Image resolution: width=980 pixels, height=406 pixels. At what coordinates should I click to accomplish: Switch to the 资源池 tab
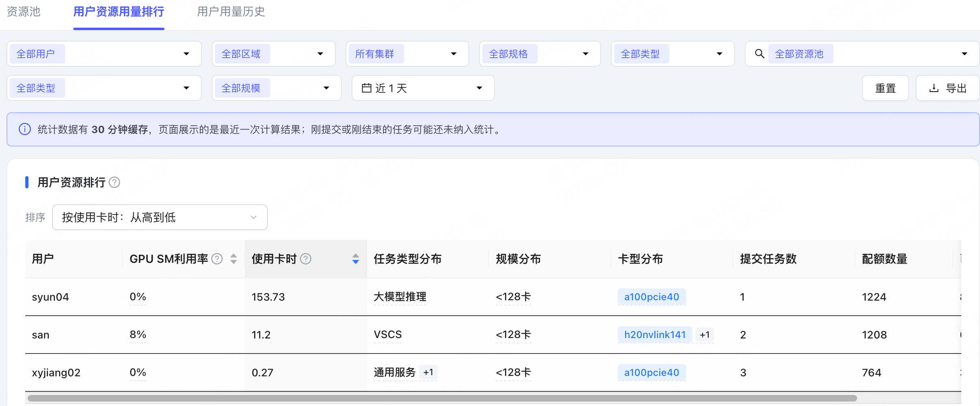[24, 11]
